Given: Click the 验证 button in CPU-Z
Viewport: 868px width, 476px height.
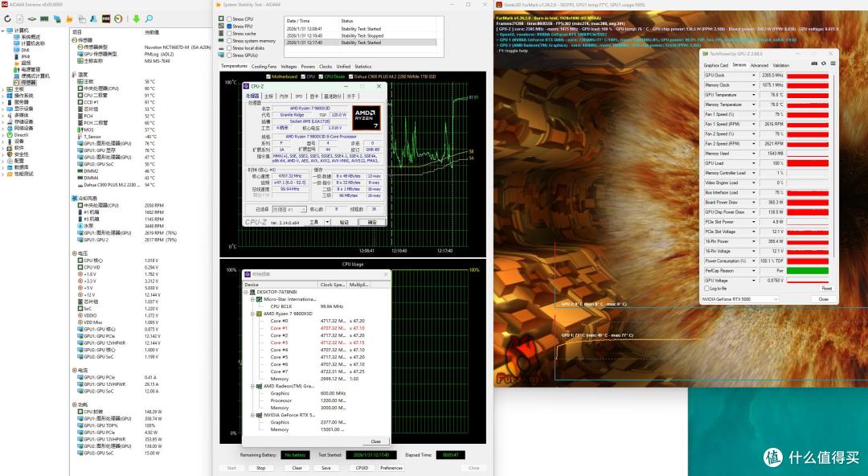Looking at the screenshot, I should pyautogui.click(x=344, y=222).
